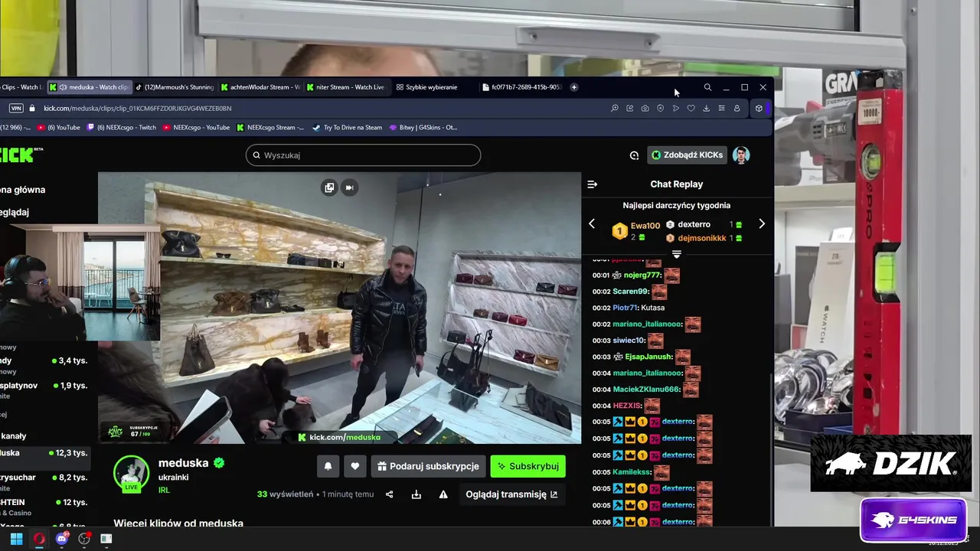Viewport: 980px width, 551px height.
Task: Click top gifter name Ewa100
Action: 645,226
